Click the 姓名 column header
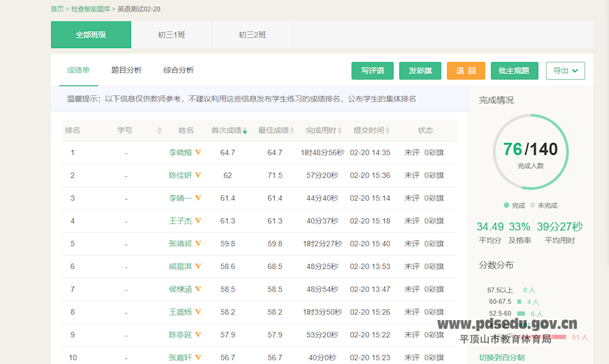 (186, 130)
